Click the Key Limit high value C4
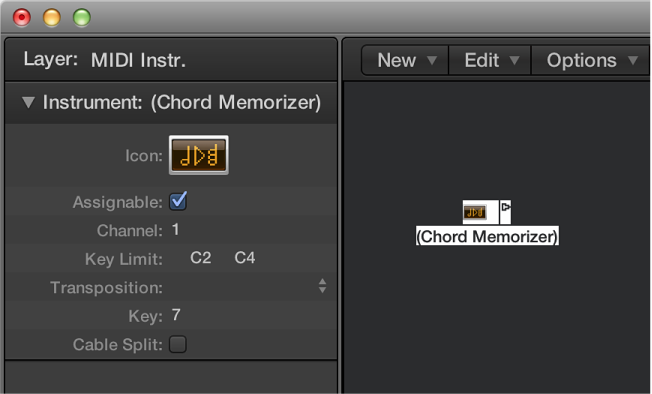This screenshot has width=652, height=394. click(244, 258)
